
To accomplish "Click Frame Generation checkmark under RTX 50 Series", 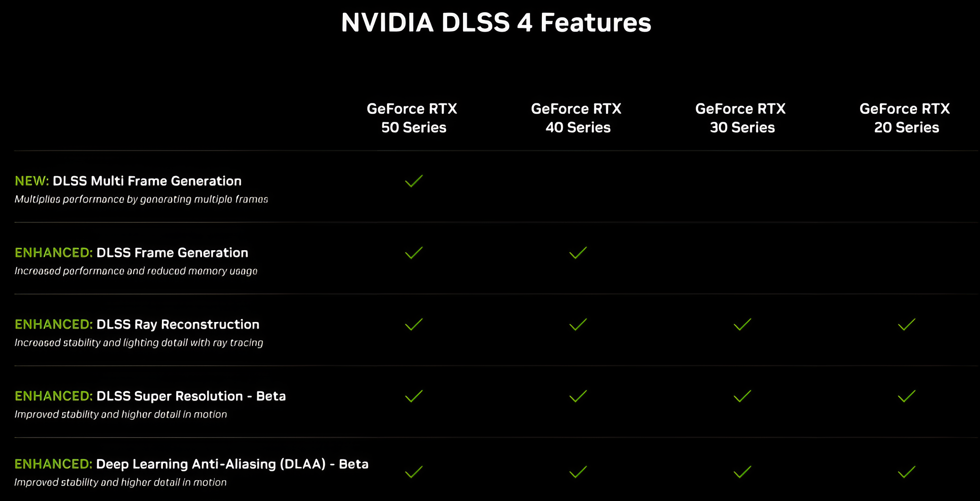I will click(x=414, y=253).
